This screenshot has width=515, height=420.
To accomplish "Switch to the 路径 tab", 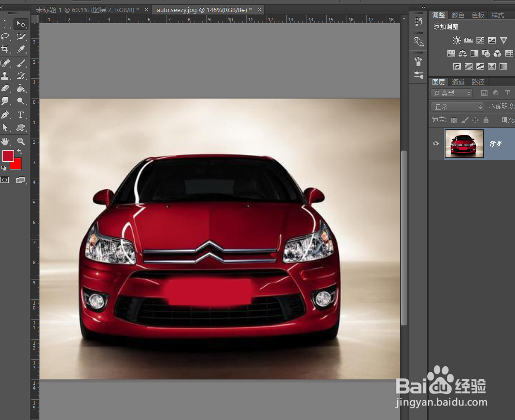I will click(x=478, y=82).
